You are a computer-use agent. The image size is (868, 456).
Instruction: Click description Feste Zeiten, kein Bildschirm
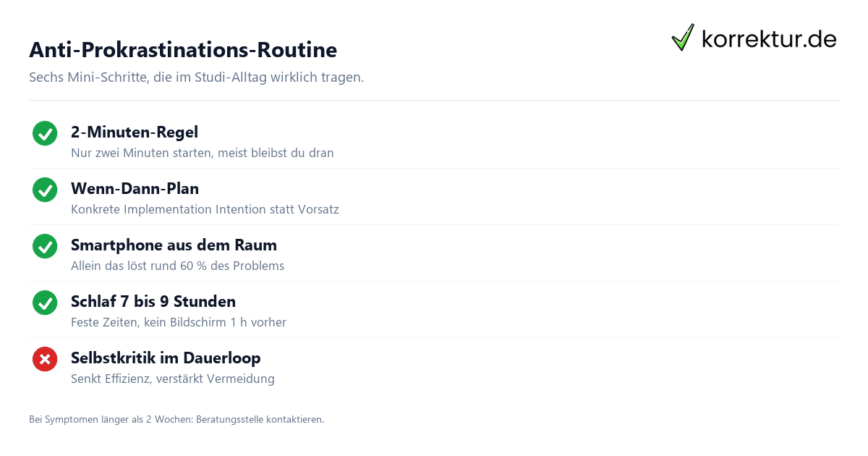(179, 322)
